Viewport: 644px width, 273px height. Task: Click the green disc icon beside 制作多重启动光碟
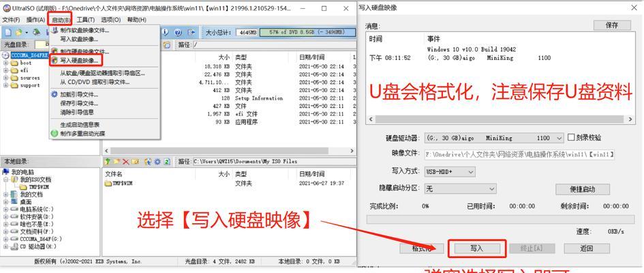[x=55, y=133]
